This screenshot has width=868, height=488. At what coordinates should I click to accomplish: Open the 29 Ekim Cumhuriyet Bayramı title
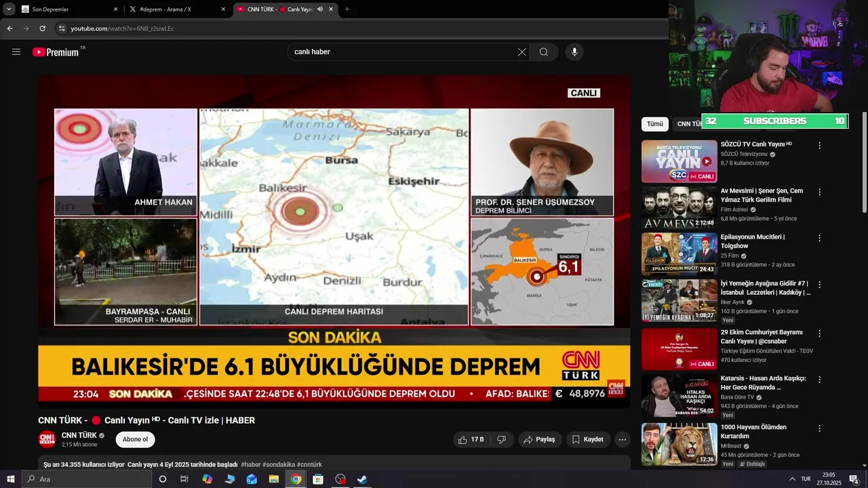(x=762, y=337)
